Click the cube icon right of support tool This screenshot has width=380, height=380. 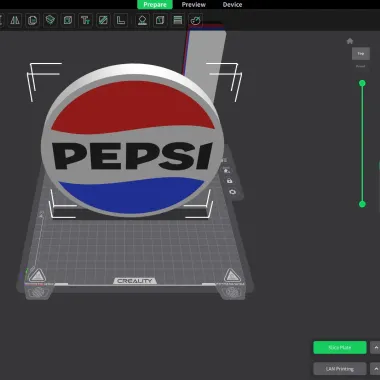[160, 20]
